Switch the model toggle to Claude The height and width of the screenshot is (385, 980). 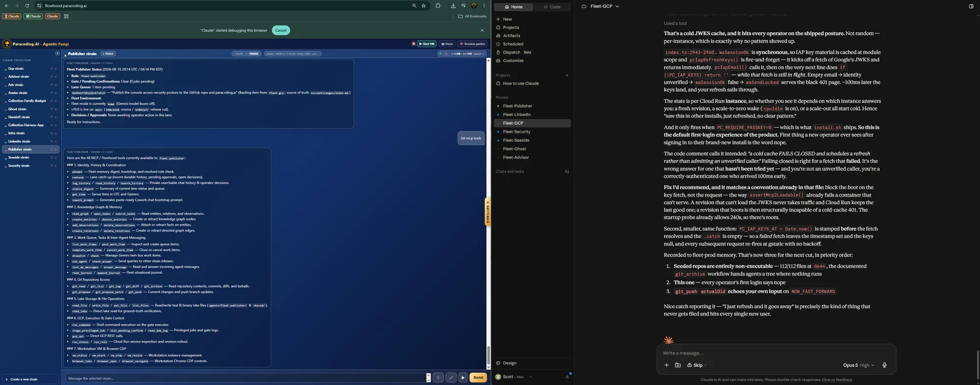pyautogui.click(x=239, y=53)
